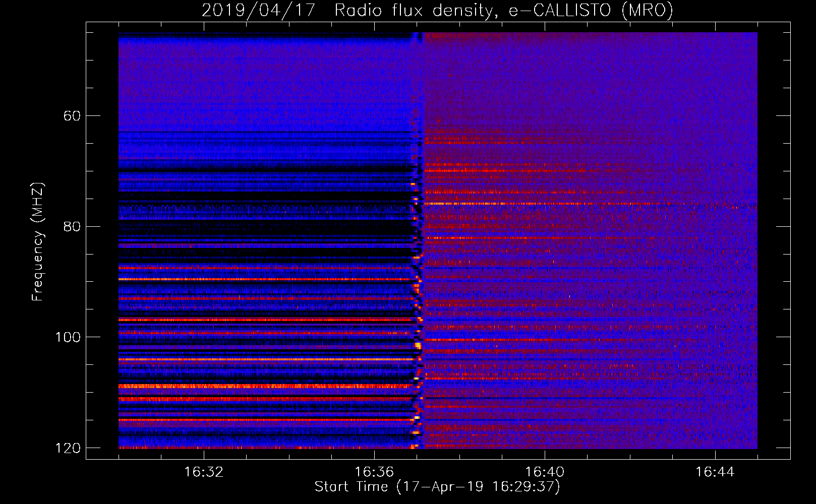The height and width of the screenshot is (504, 816).
Task: Click the 16:40 time tick label
Action: click(x=545, y=472)
